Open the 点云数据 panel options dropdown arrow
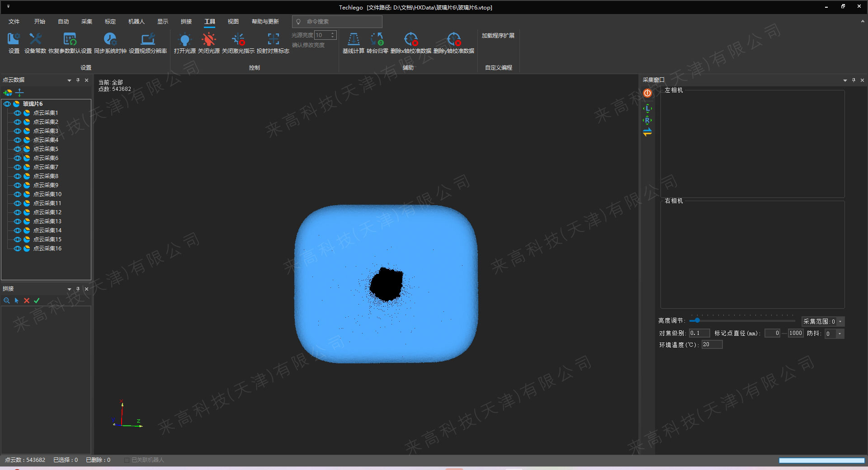868x470 pixels. pyautogui.click(x=69, y=80)
